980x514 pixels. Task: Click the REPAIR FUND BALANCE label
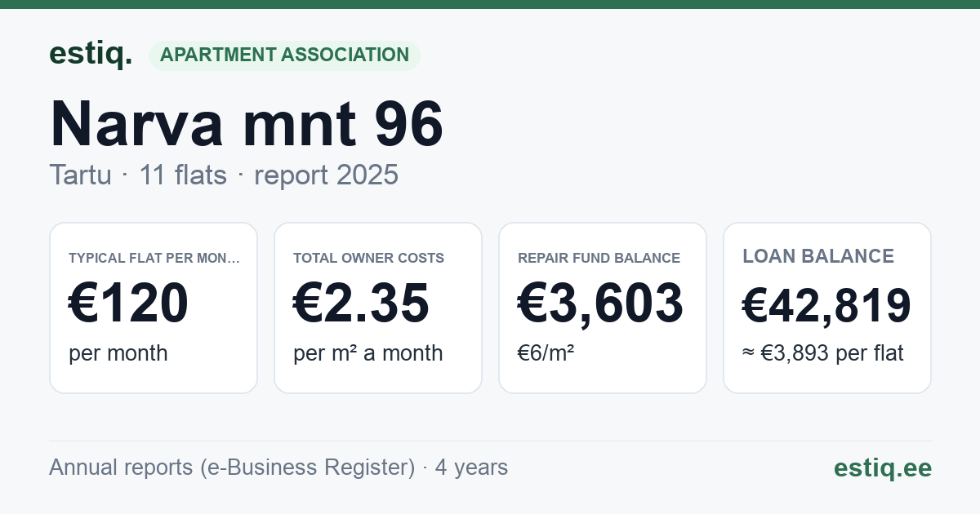[599, 258]
